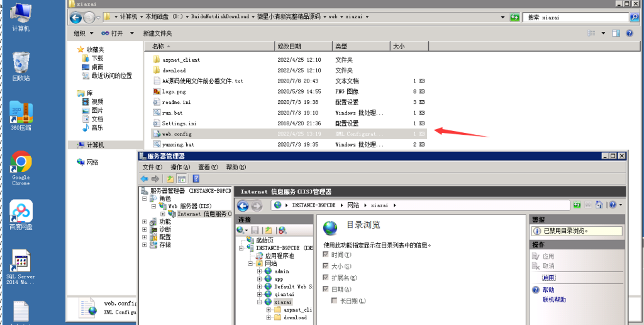Select the yunxing.bat file
Viewport: 644px width, 325px height.
[x=178, y=144]
